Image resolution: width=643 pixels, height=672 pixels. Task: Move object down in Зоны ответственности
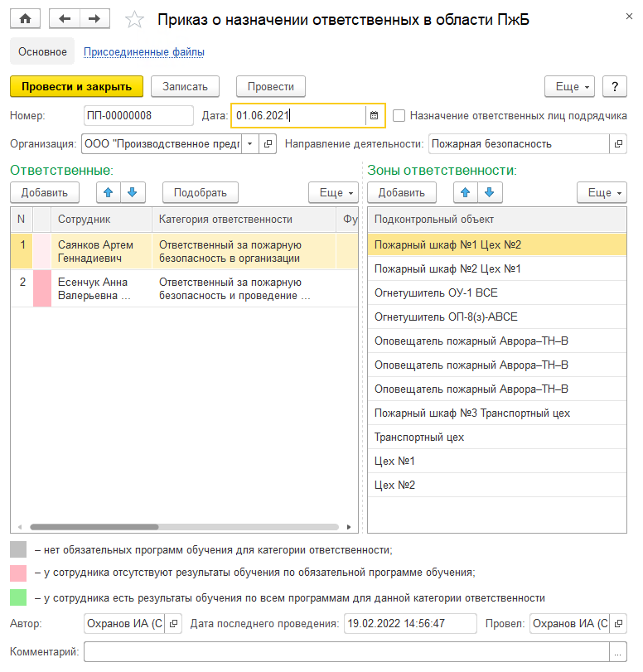[490, 192]
